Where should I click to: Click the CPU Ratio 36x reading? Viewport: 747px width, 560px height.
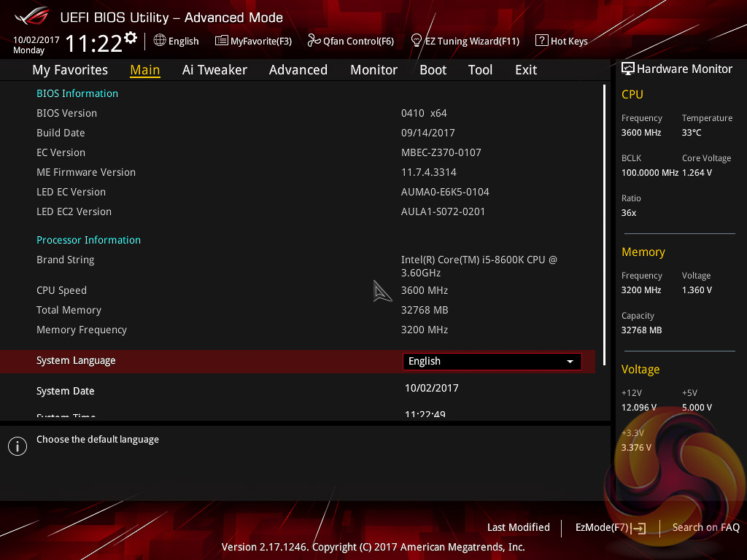[628, 213]
